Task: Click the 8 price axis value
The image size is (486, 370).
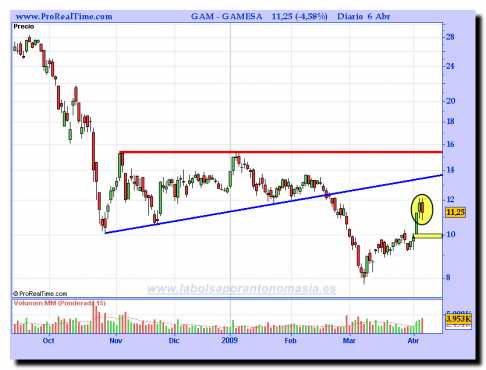Action: (448, 277)
